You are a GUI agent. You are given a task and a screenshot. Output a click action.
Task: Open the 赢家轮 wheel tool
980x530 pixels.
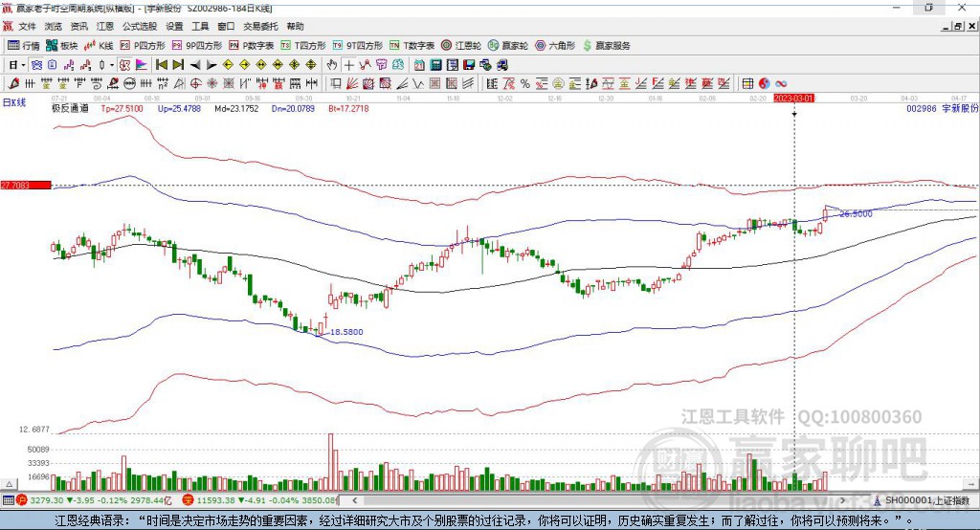tap(508, 46)
